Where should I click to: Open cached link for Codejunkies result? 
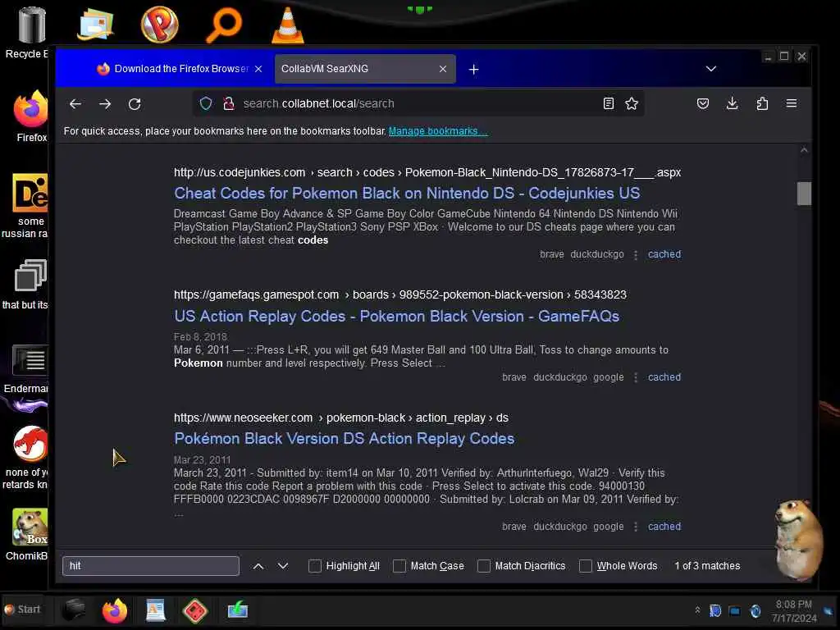(664, 254)
